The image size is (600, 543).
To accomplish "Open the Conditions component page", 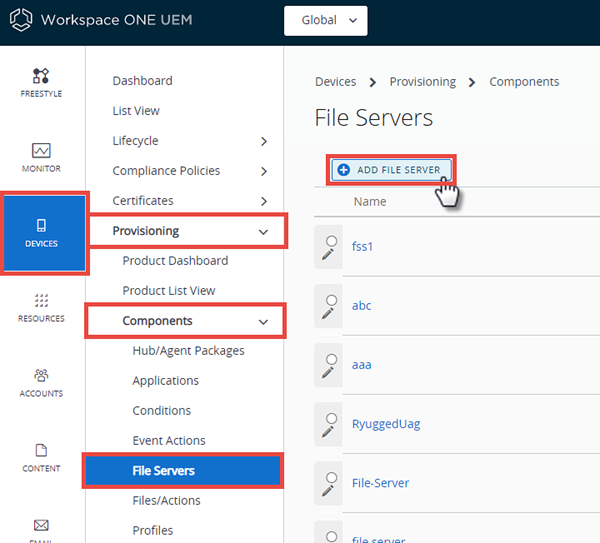I will [x=161, y=411].
